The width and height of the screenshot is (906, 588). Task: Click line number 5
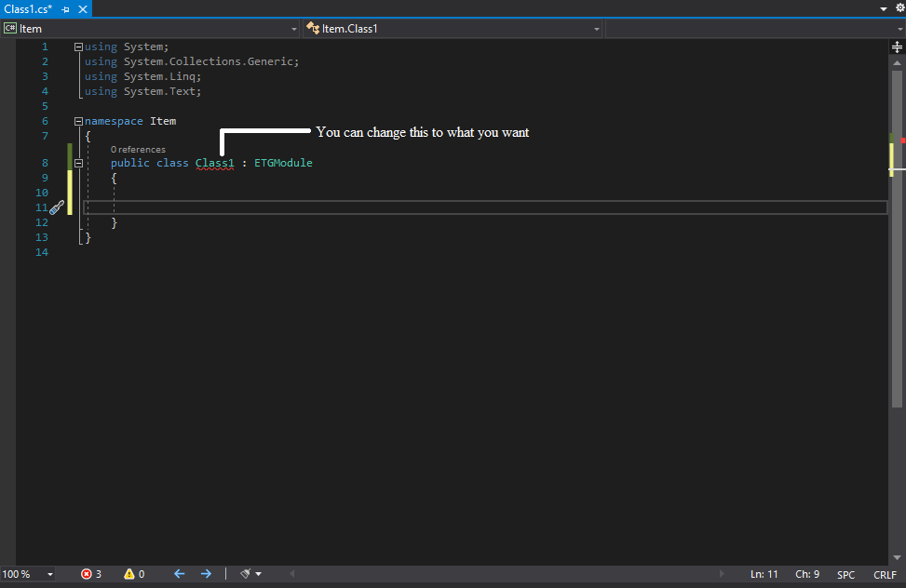pyautogui.click(x=45, y=106)
